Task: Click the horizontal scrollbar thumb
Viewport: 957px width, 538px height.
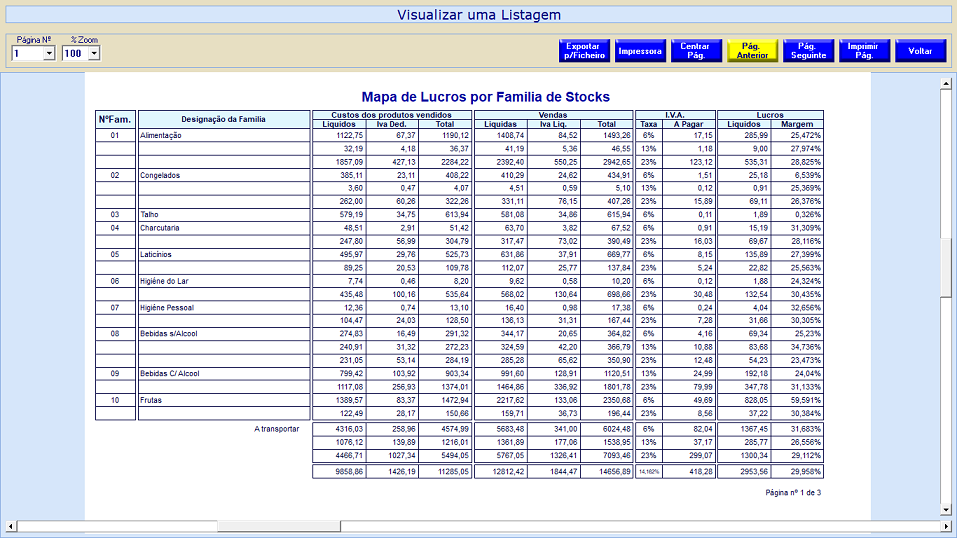Action: tap(278, 525)
